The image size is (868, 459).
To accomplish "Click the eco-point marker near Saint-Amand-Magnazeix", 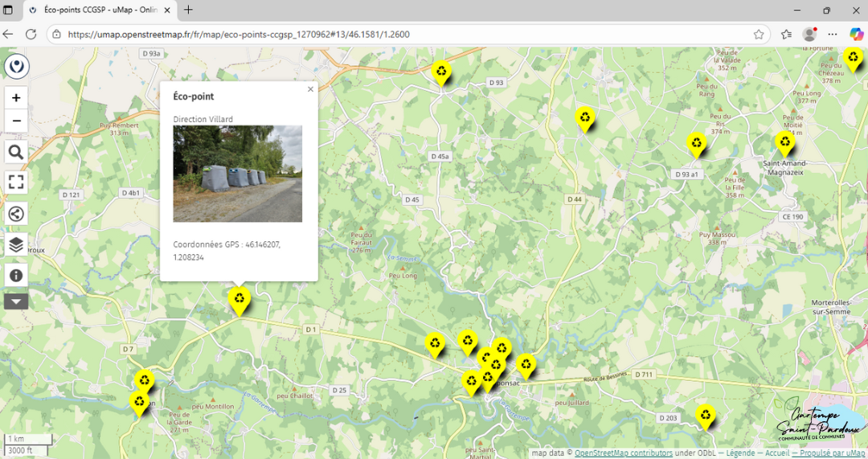I will coord(784,143).
